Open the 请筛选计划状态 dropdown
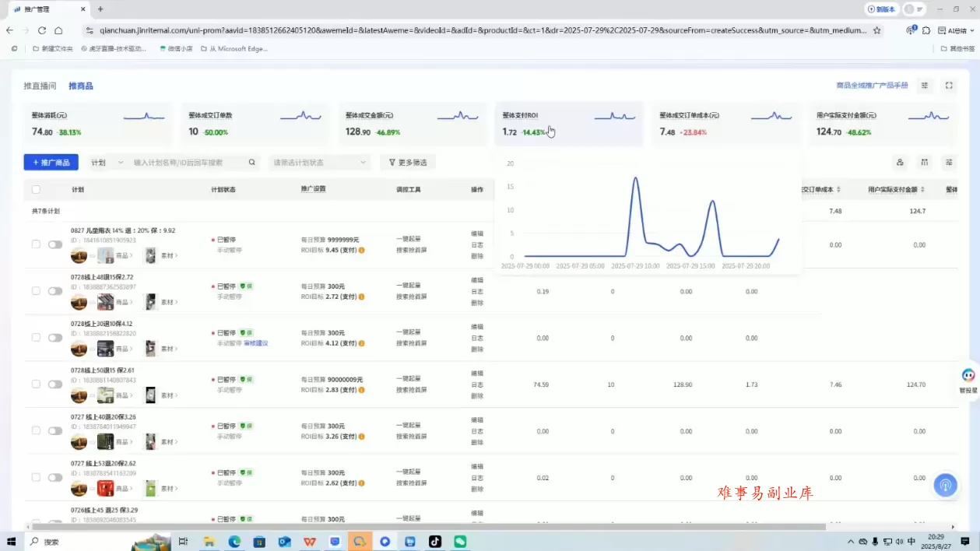Image resolution: width=980 pixels, height=551 pixels. point(320,163)
